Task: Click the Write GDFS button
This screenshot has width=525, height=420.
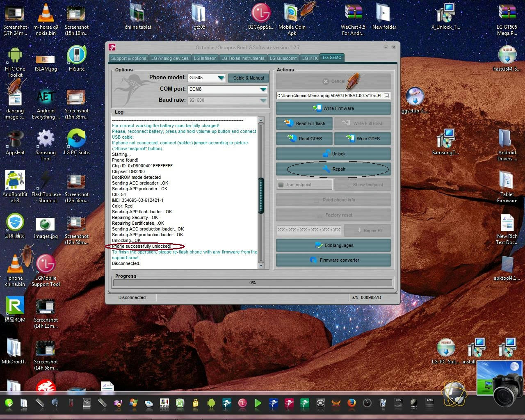Action: (362, 139)
